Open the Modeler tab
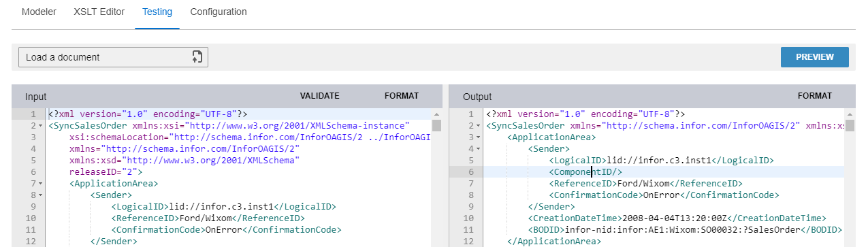The height and width of the screenshot is (247, 868). point(39,12)
